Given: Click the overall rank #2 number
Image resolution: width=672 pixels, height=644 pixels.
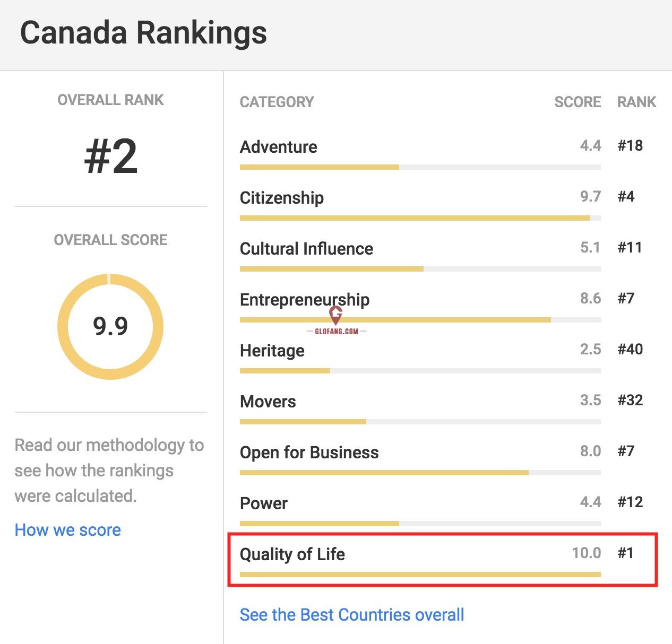Looking at the screenshot, I should pos(111,156).
